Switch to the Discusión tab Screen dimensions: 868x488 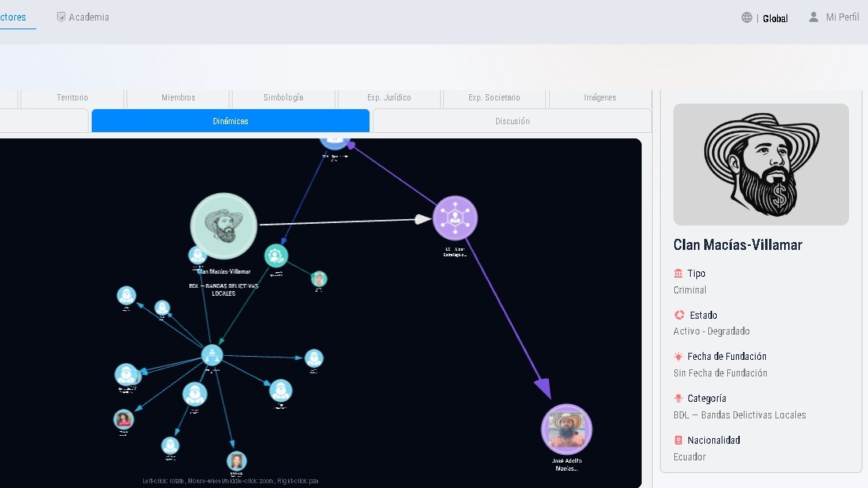coord(512,121)
